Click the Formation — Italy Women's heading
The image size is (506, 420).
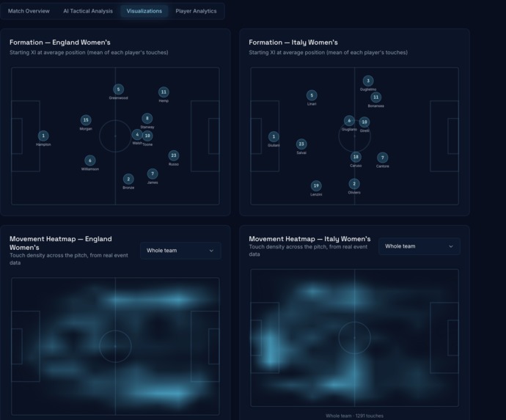pyautogui.click(x=293, y=43)
